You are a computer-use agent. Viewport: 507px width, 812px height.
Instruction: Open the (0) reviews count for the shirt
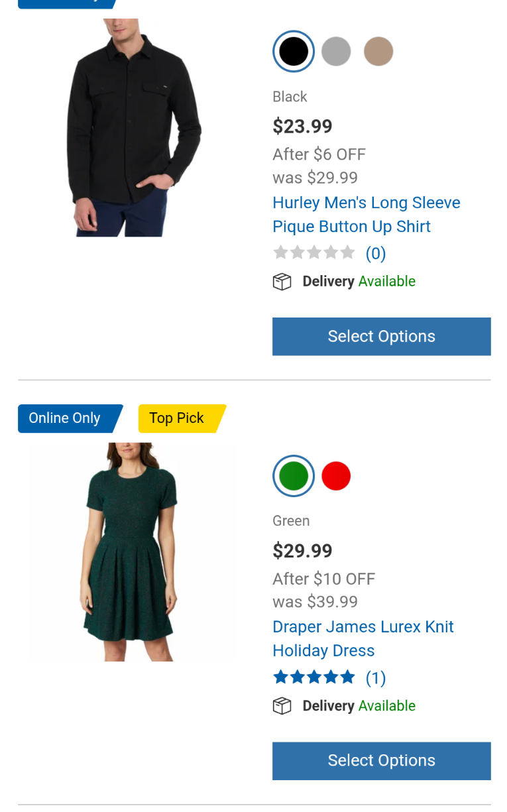pyautogui.click(x=376, y=253)
